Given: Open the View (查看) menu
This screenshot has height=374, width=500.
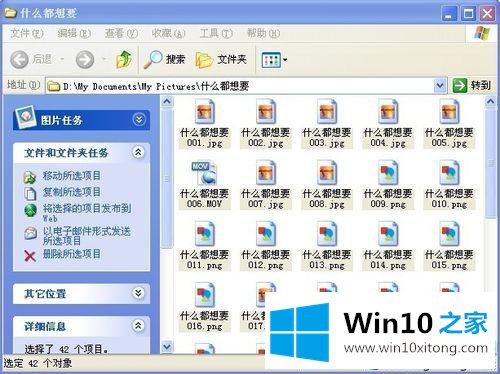Looking at the screenshot, I should coord(121,33).
